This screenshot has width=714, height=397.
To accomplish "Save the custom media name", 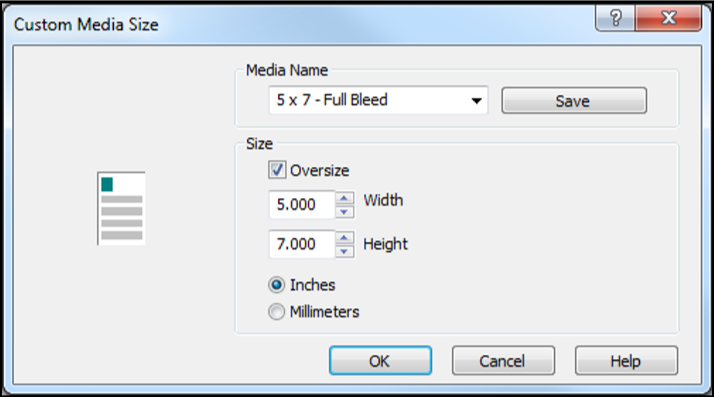I will 574,101.
